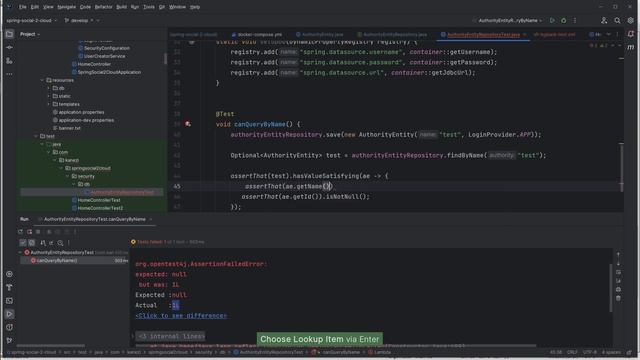Image resolution: width=640 pixels, height=360 pixels.
Task: Open IDE settings gear icon
Action: (x=631, y=20)
